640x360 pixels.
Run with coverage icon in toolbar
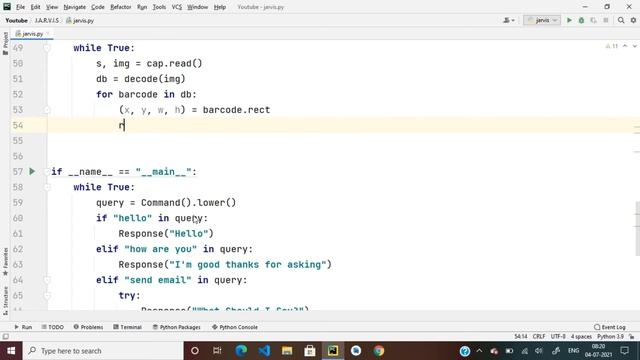593,20
